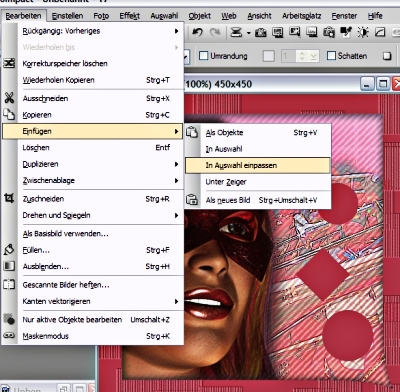This screenshot has height=392, width=400.
Task: Click the scanner icon in the toolbar
Action: coord(236,32)
